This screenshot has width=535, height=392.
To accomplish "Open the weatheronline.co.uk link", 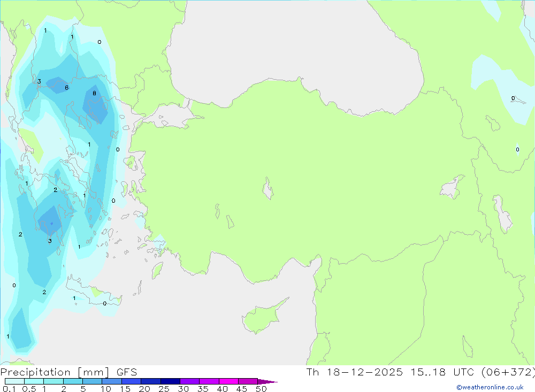I will (x=490, y=387).
